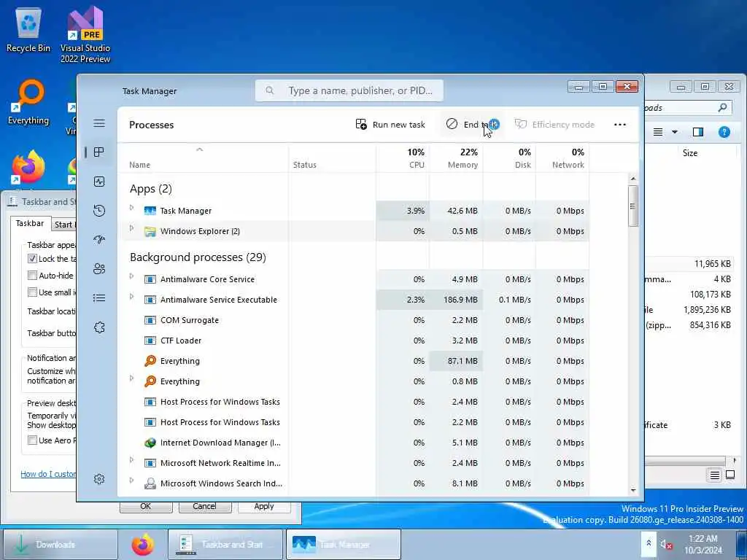Select Processes page icon in sidebar

pyautogui.click(x=99, y=152)
